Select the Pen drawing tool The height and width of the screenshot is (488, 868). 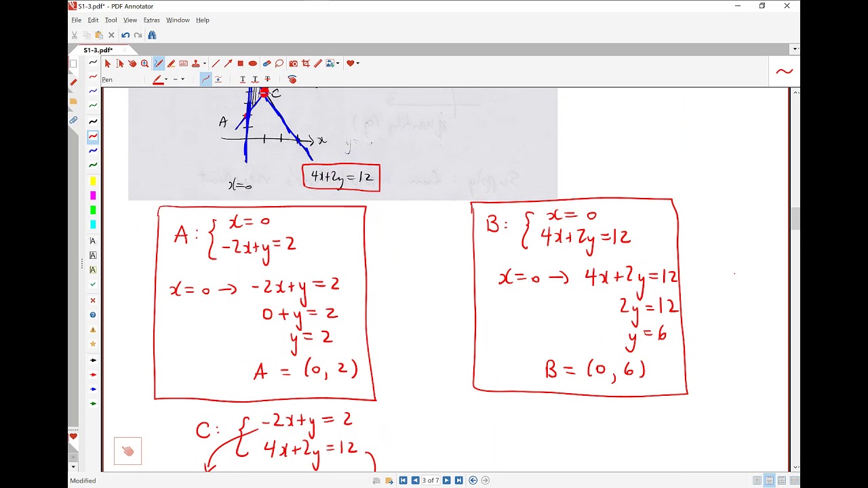click(158, 63)
